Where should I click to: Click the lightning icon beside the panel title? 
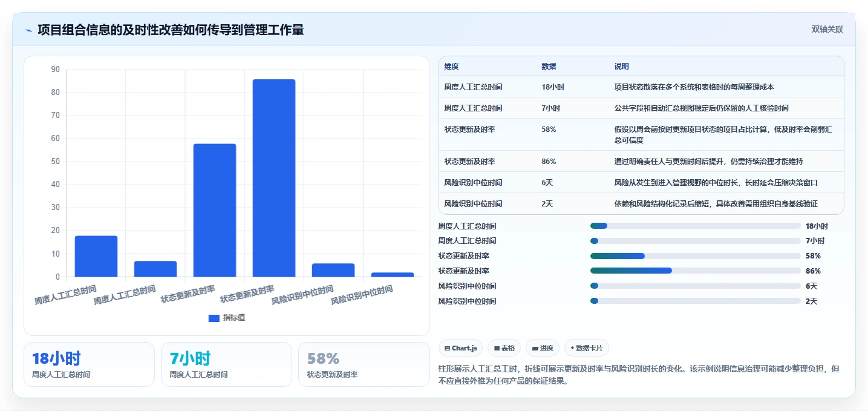[28, 30]
